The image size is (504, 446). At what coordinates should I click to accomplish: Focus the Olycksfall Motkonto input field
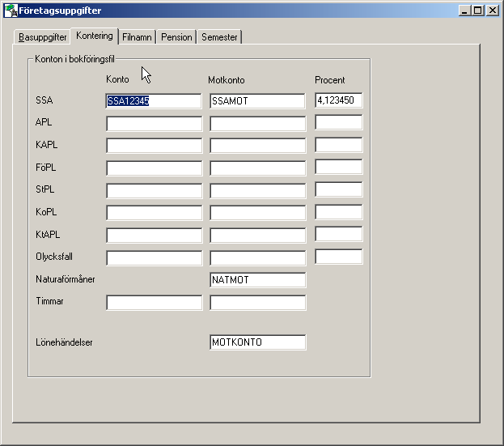(x=257, y=258)
